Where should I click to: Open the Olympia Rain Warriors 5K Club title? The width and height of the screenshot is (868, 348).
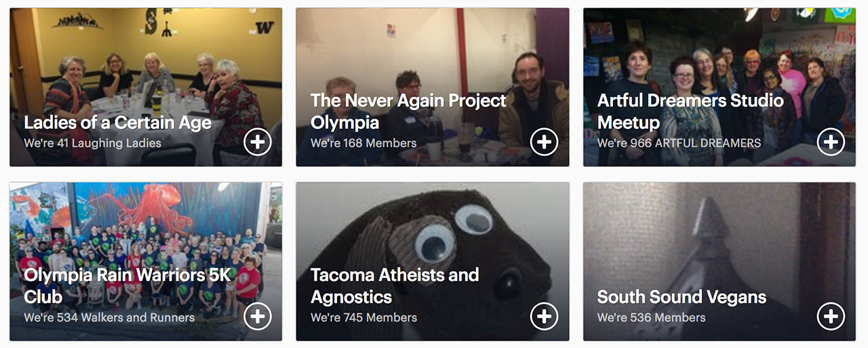tap(127, 286)
